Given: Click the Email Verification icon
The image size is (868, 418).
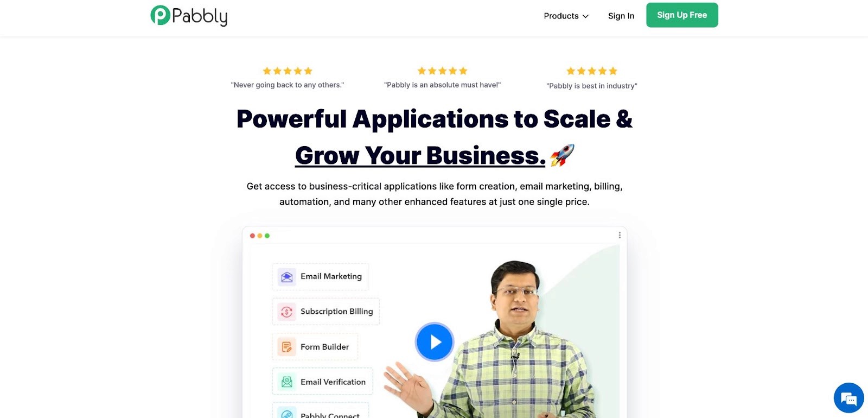Looking at the screenshot, I should [287, 382].
